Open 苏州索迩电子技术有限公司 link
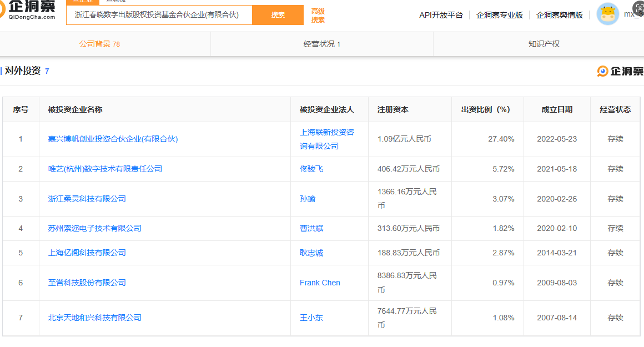 tap(95, 228)
